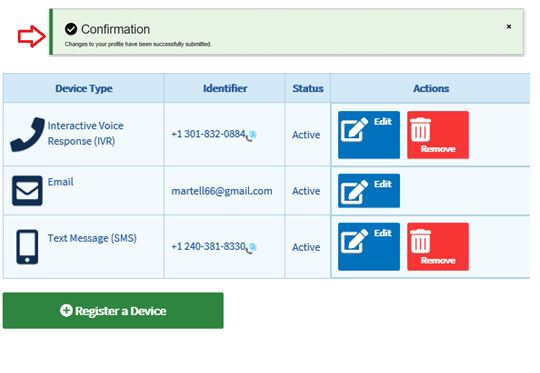Select the Actions column header
Screen dimensions: 540x373
tap(431, 89)
